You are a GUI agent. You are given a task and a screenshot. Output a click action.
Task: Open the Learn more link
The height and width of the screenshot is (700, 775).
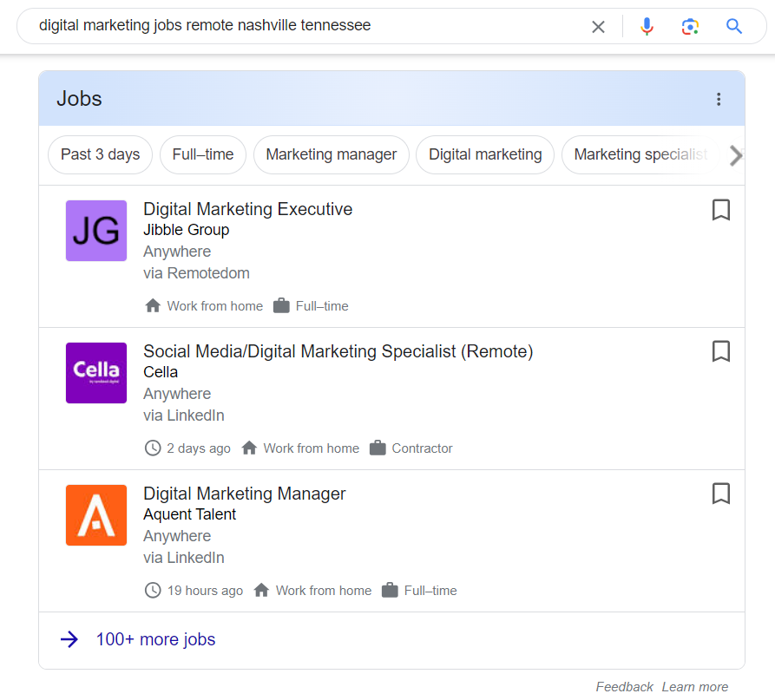[695, 687]
